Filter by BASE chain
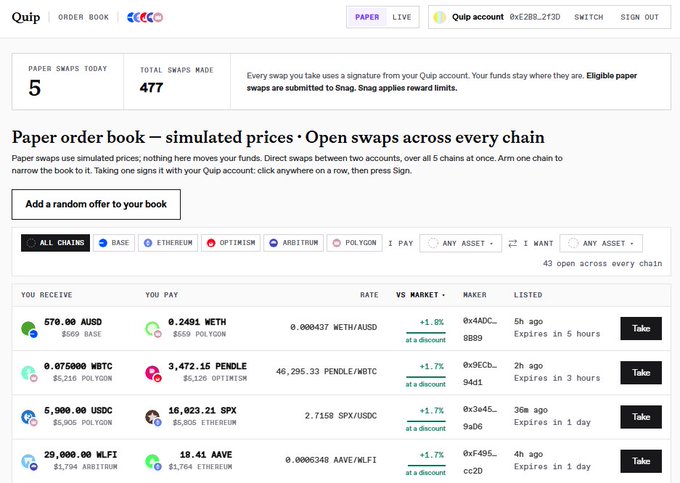The height and width of the screenshot is (483, 680). [114, 243]
